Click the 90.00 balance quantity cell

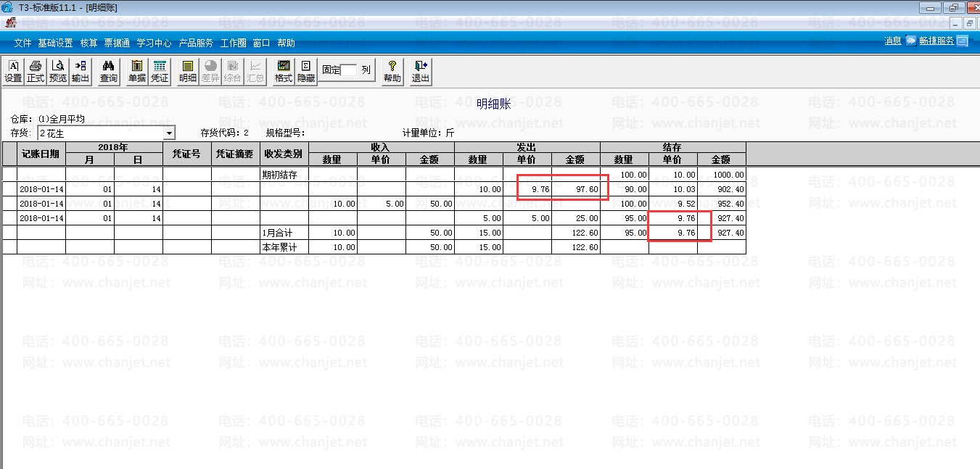(625, 189)
